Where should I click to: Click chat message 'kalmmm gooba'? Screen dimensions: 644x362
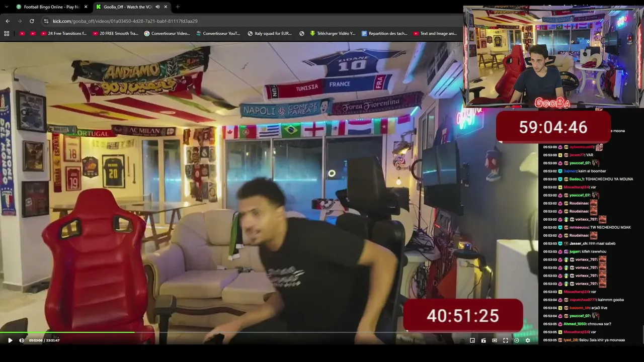click(611, 300)
